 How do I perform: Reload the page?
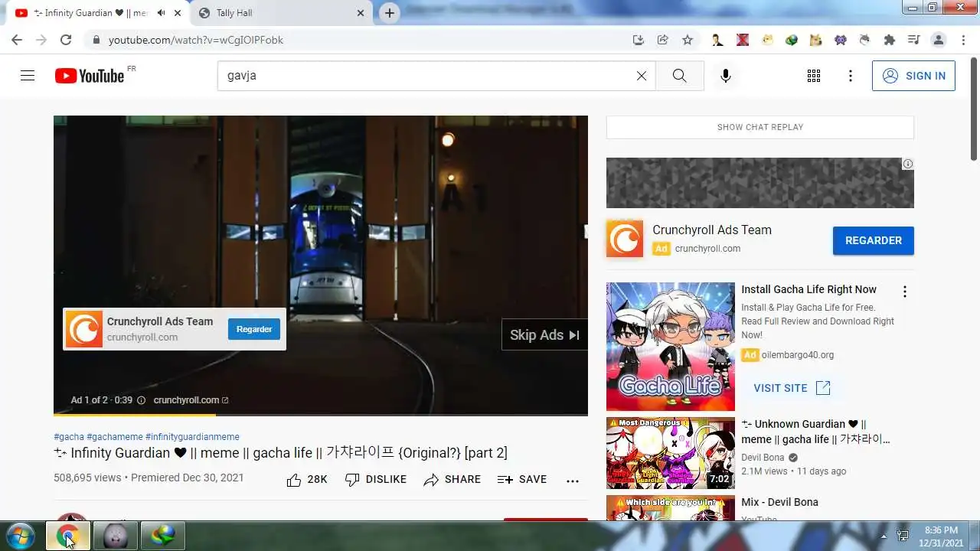(66, 40)
